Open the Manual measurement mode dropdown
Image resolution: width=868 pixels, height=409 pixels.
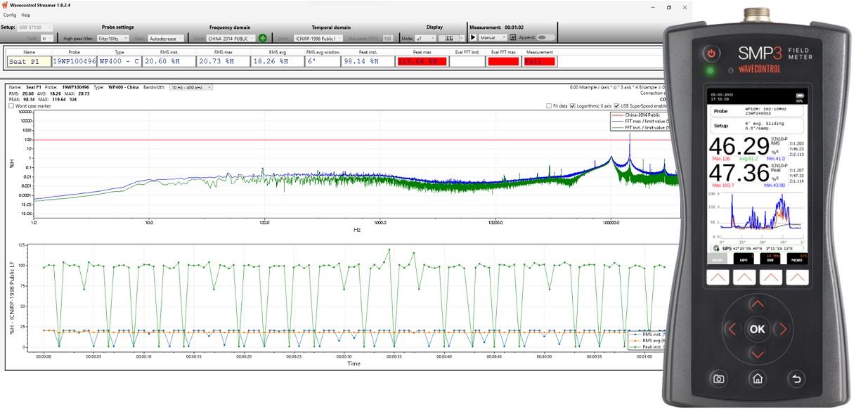(x=493, y=37)
